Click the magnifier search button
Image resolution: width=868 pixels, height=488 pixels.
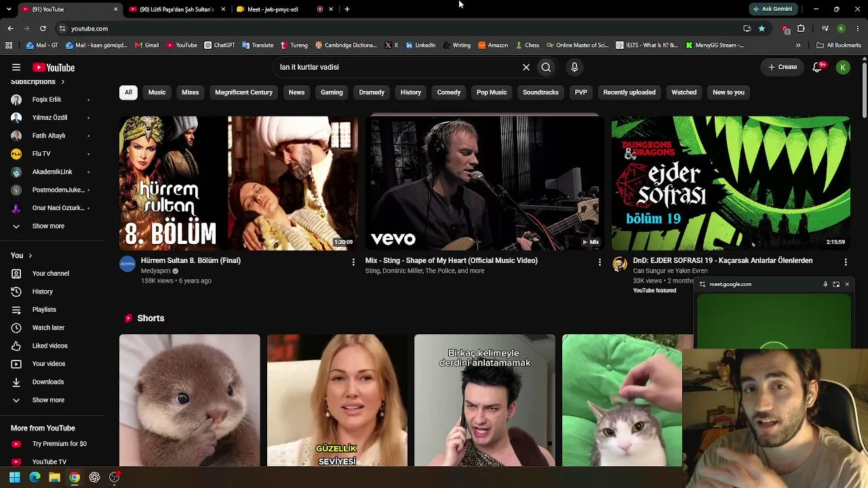[546, 67]
